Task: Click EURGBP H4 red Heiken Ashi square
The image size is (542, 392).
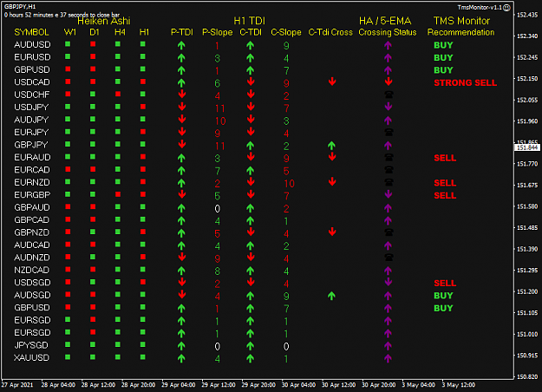Action: pyautogui.click(x=118, y=194)
